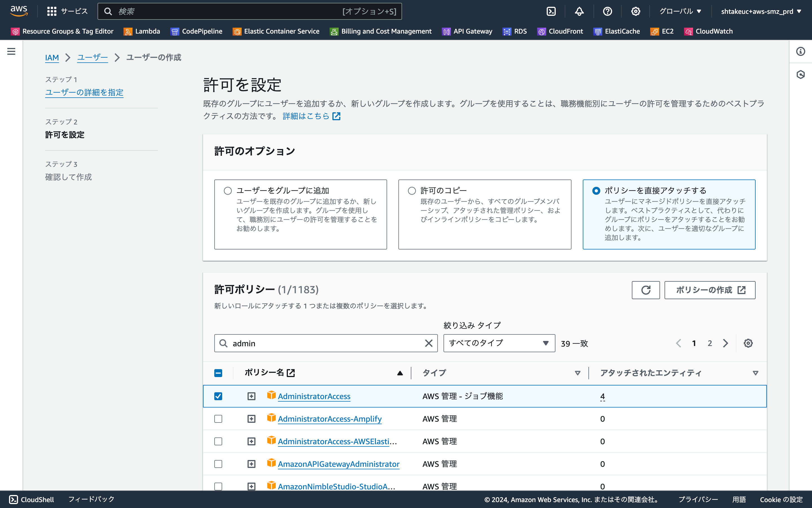
Task: Expand the AdministratorAccess-AWSElasti... row
Action: click(x=251, y=441)
